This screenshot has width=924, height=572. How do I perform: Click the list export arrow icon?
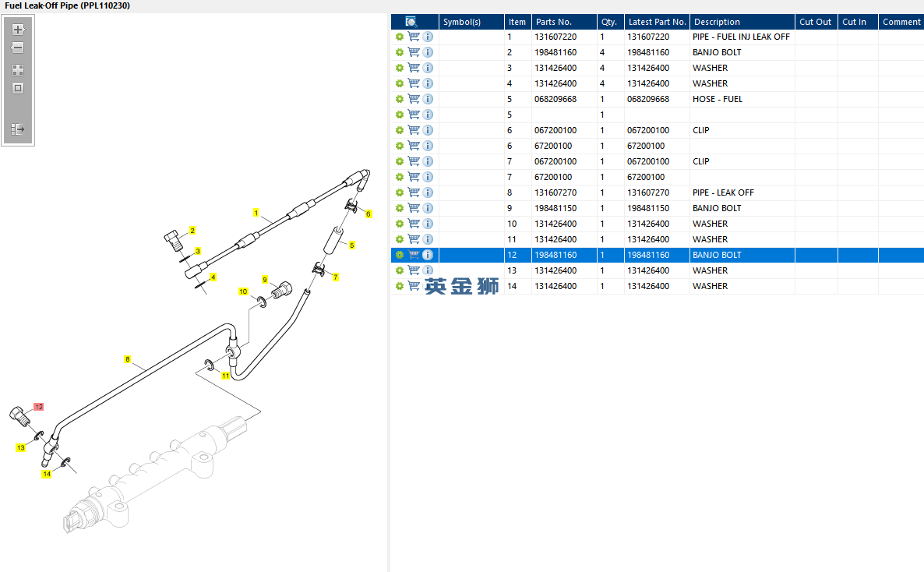tap(18, 129)
